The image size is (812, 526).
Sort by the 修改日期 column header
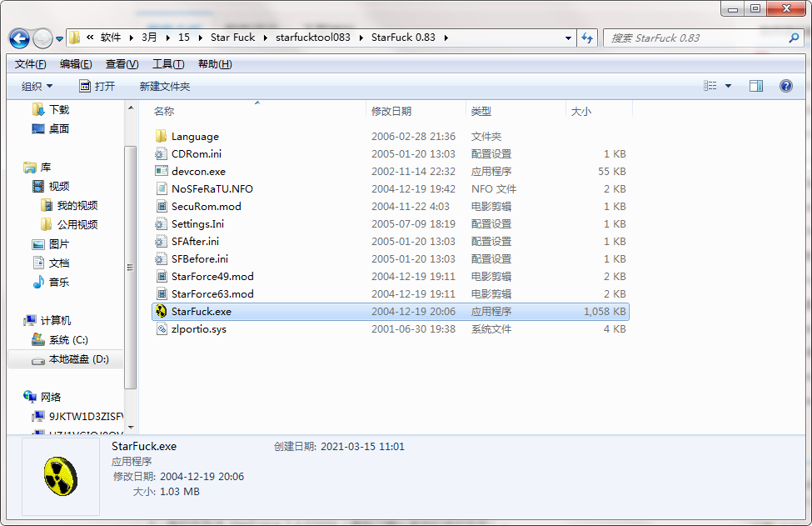pyautogui.click(x=391, y=112)
